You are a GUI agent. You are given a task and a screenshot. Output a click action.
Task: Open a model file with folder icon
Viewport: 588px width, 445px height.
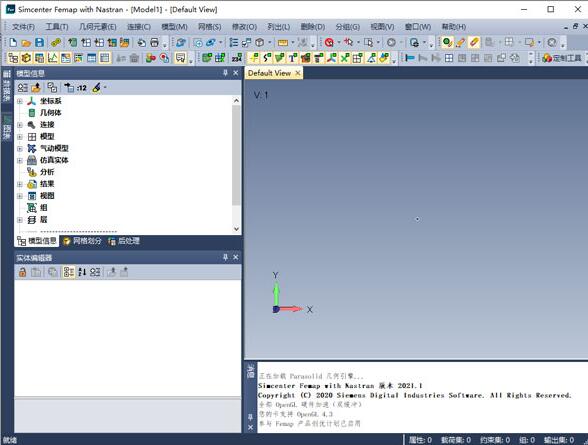(x=26, y=42)
